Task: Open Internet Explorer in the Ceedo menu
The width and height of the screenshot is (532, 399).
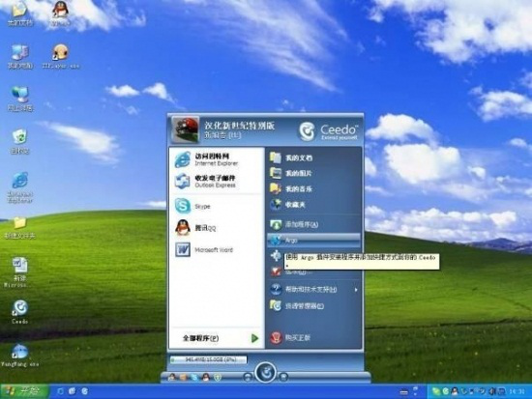Action: (217, 159)
